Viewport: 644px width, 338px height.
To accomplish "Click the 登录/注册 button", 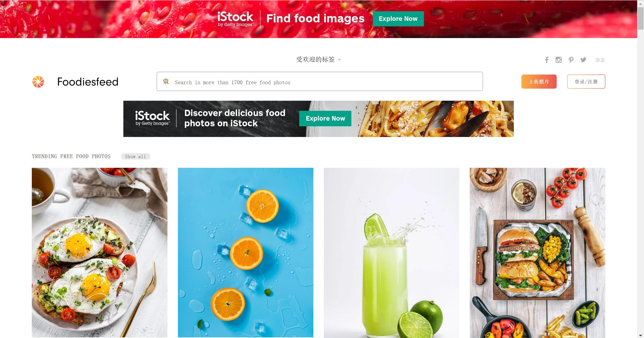I will (586, 82).
